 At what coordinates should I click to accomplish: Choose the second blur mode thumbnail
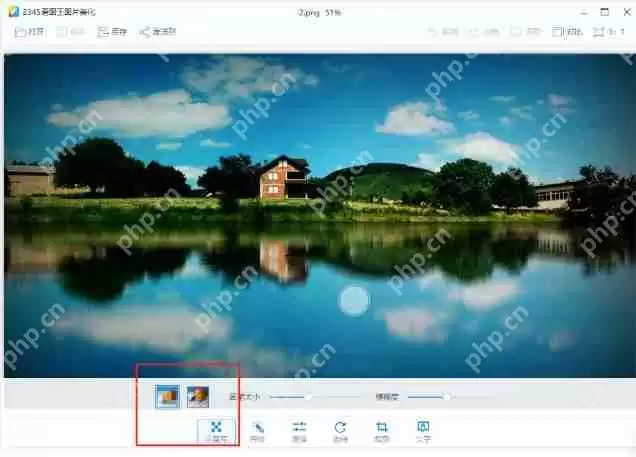(198, 397)
